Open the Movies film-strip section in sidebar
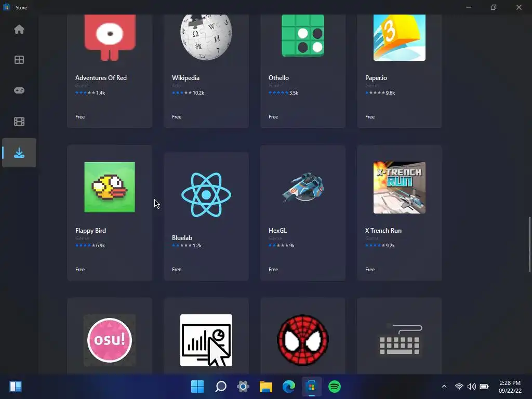The width and height of the screenshot is (532, 399). click(x=19, y=122)
